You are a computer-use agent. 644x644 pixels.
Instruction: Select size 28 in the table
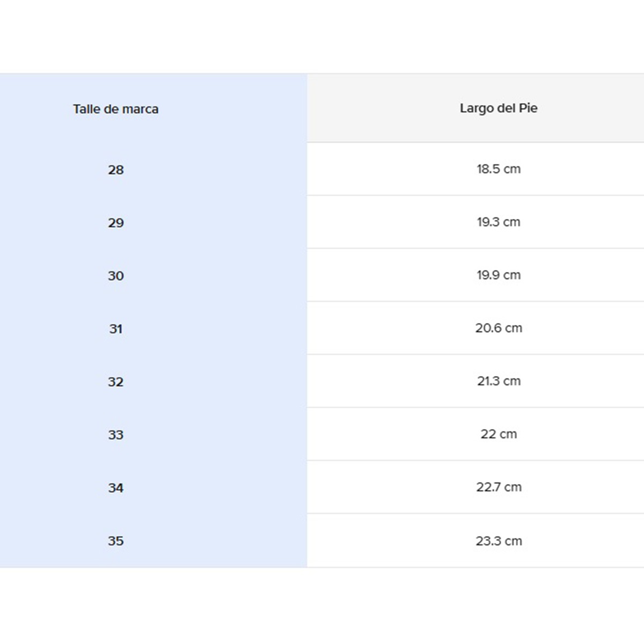pyautogui.click(x=116, y=170)
